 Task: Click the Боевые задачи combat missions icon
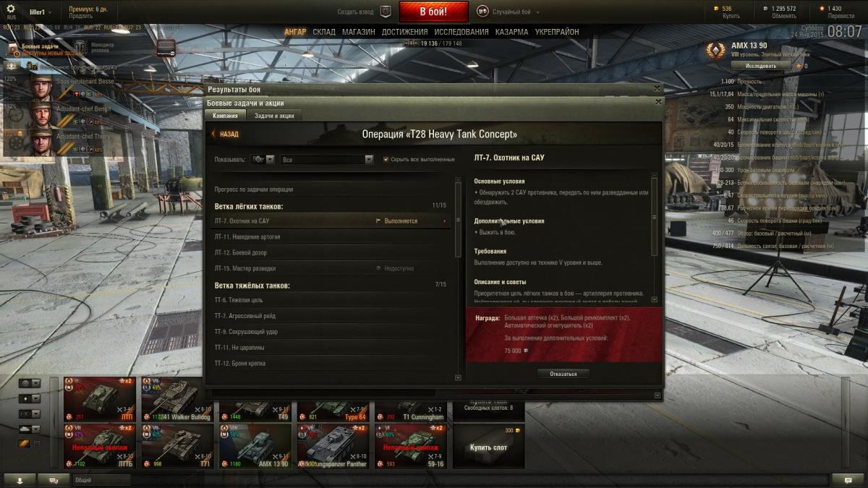click(14, 48)
